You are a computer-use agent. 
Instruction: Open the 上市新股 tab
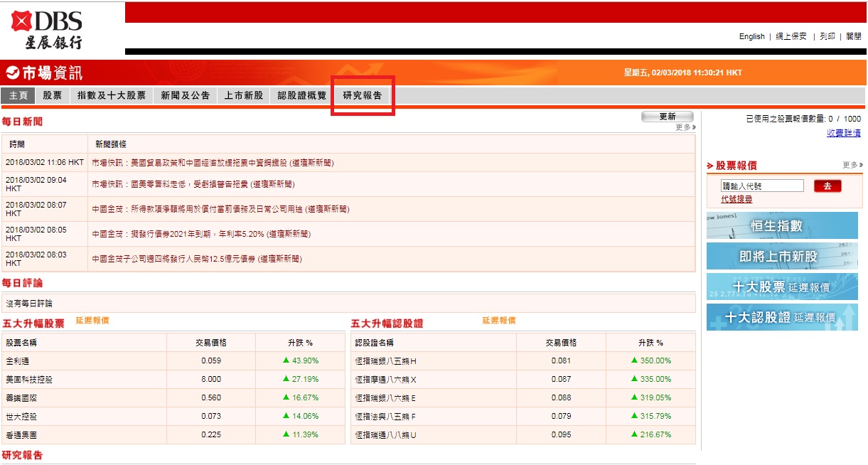coord(243,95)
